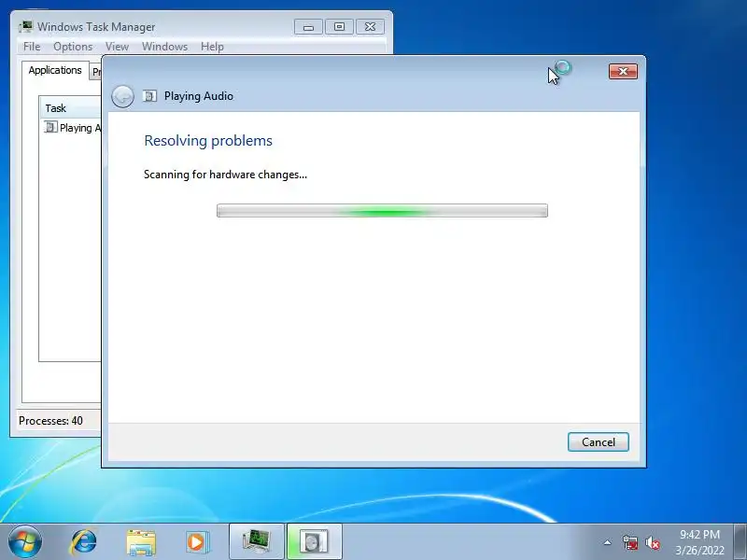Image resolution: width=747 pixels, height=560 pixels.
Task: Launch Internet Explorer from taskbar
Action: [x=84, y=542]
